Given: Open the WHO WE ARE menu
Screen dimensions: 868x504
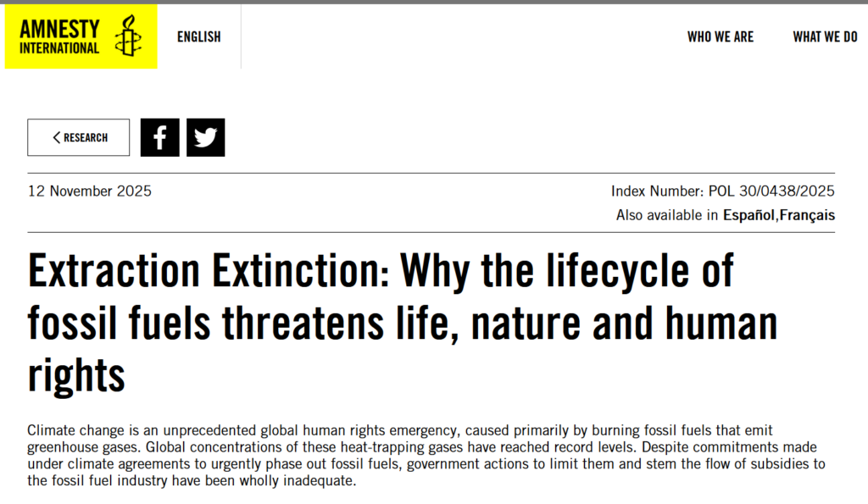Looking at the screenshot, I should [x=721, y=37].
